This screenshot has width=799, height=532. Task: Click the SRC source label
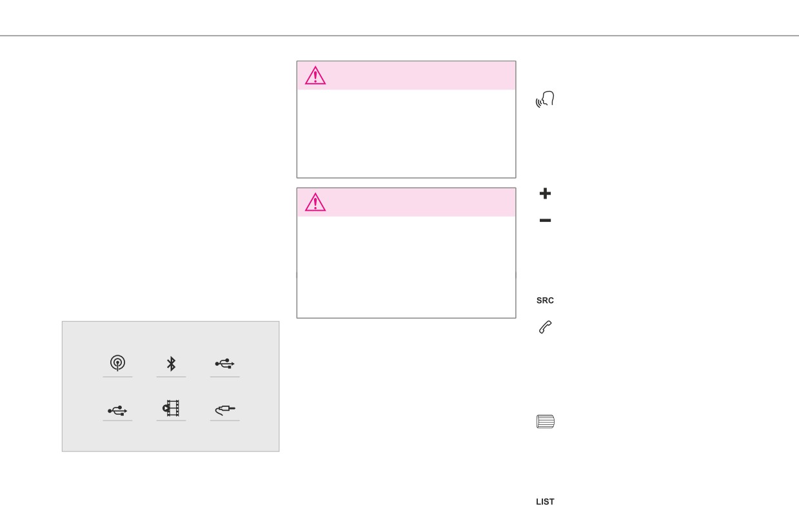coord(545,300)
